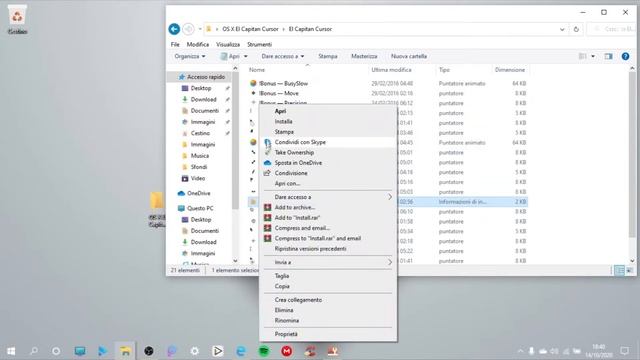This screenshot has width=640, height=360.
Task: Open Dare accesso a toolbar dropdown
Action: coord(282,56)
